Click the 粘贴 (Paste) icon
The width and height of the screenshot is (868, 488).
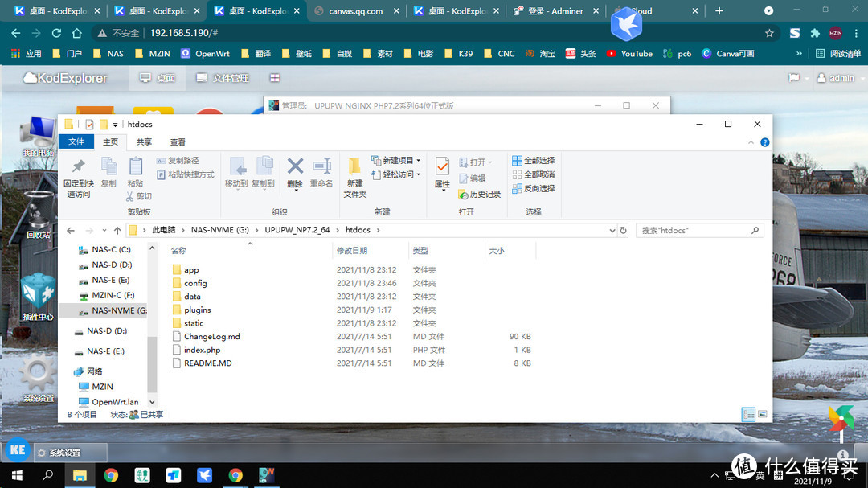[x=133, y=165]
